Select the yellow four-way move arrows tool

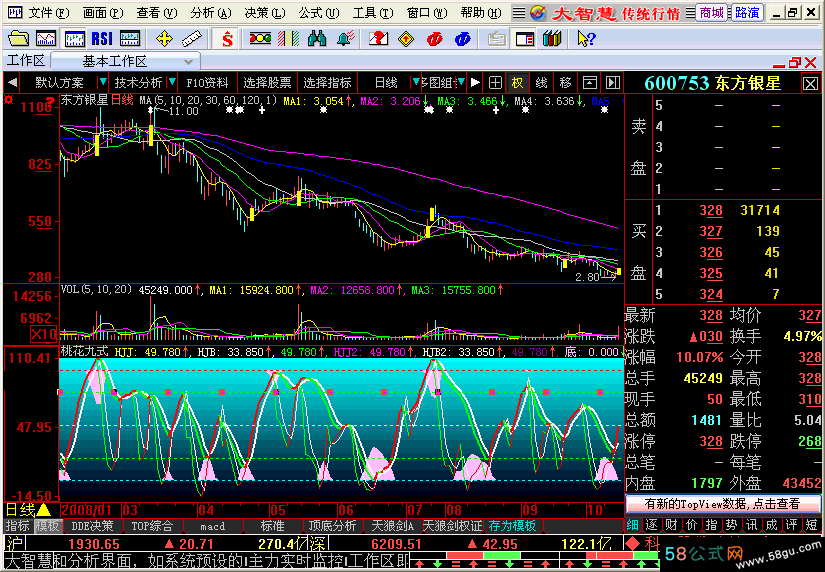pos(164,38)
